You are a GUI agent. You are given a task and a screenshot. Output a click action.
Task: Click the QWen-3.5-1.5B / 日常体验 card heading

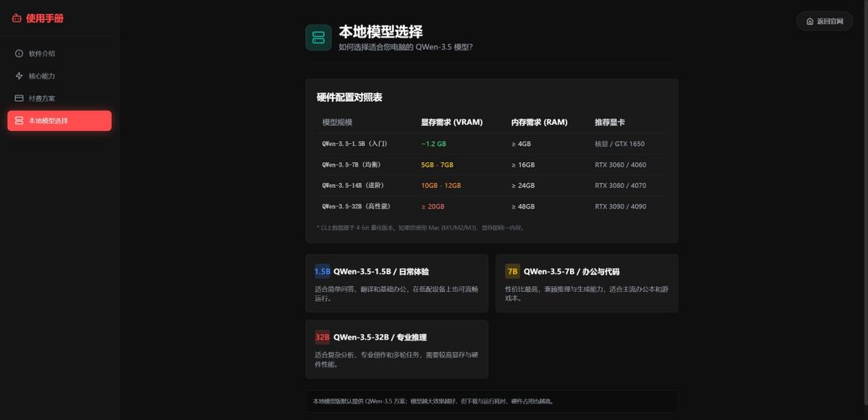(x=380, y=272)
